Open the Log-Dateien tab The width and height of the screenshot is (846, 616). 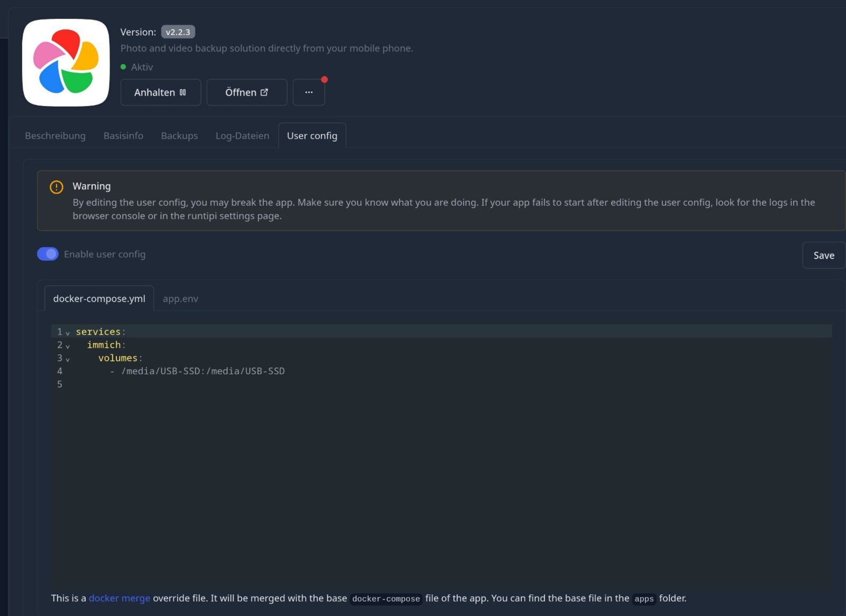coord(242,136)
